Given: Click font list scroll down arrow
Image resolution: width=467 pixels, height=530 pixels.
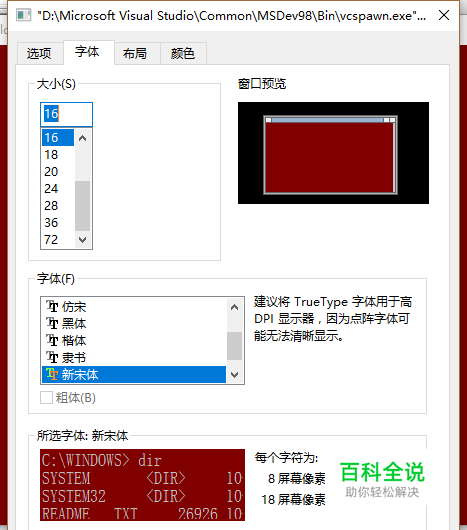Looking at the screenshot, I should point(235,375).
